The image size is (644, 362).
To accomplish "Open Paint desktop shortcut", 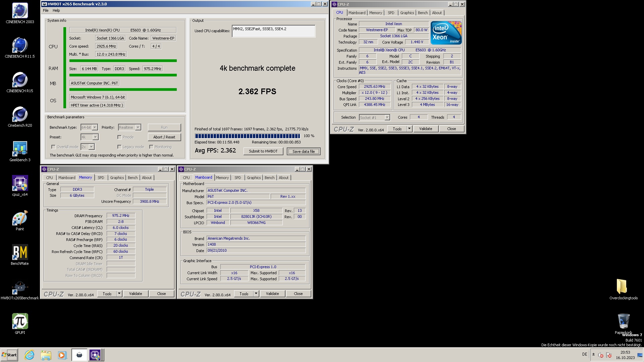I will coord(20,221).
